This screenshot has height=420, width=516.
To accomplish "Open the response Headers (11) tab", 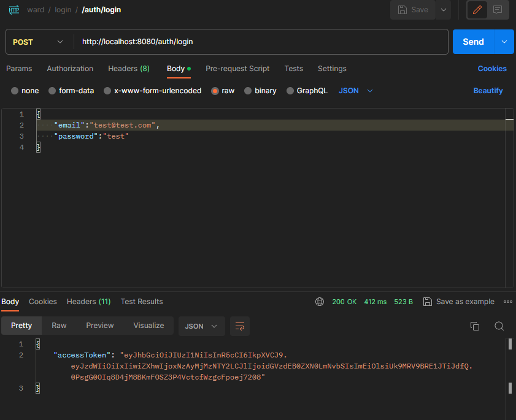I will point(88,302).
